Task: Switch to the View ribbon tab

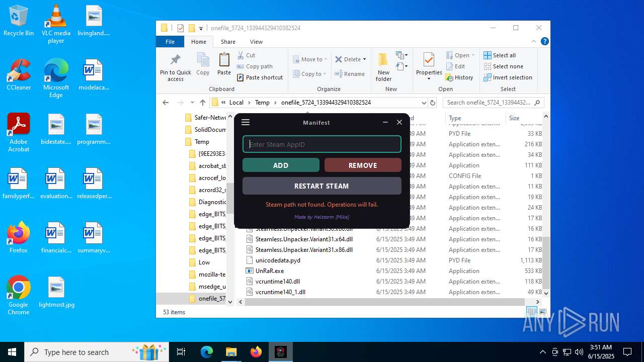Action: (x=256, y=42)
